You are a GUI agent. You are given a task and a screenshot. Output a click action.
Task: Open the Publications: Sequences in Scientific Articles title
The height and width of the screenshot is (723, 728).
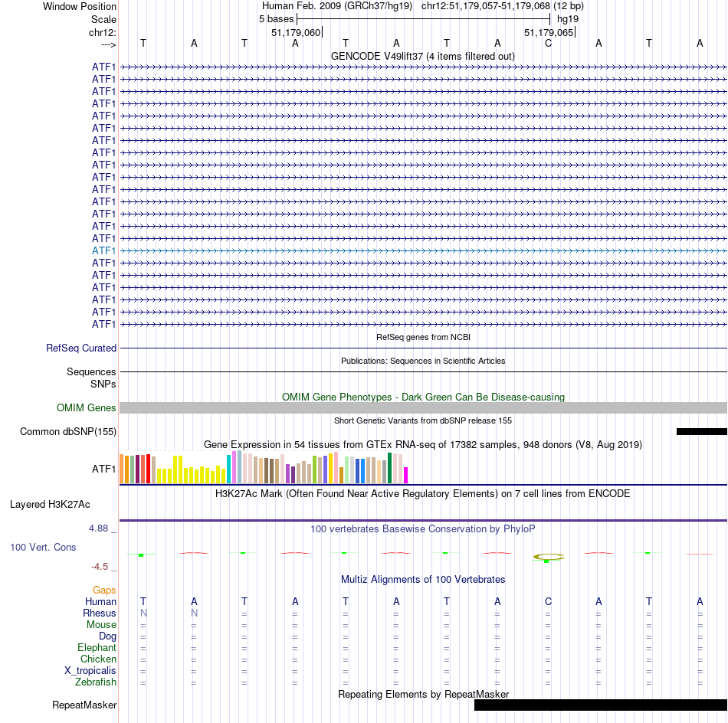point(423,361)
